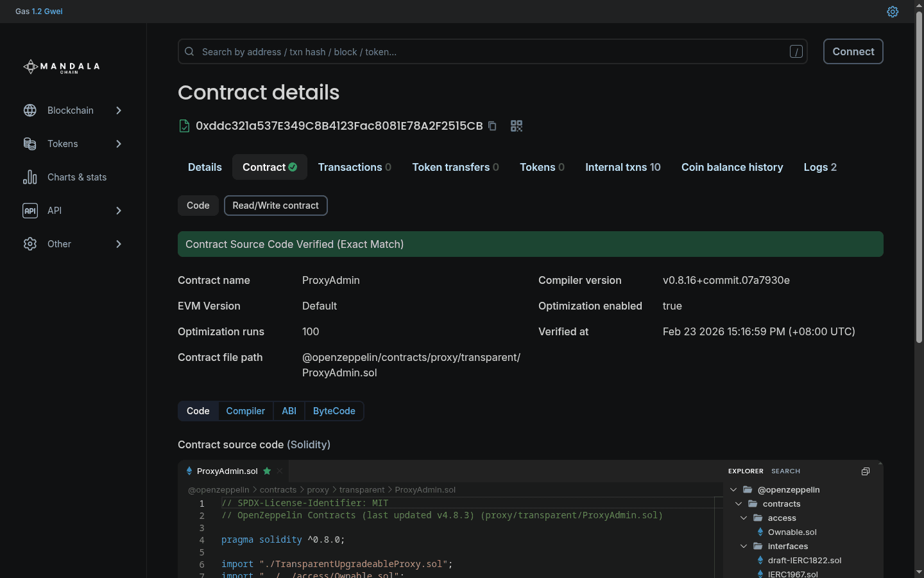This screenshot has width=924, height=578.
Task: Click the Blockchain globe icon
Action: click(30, 110)
